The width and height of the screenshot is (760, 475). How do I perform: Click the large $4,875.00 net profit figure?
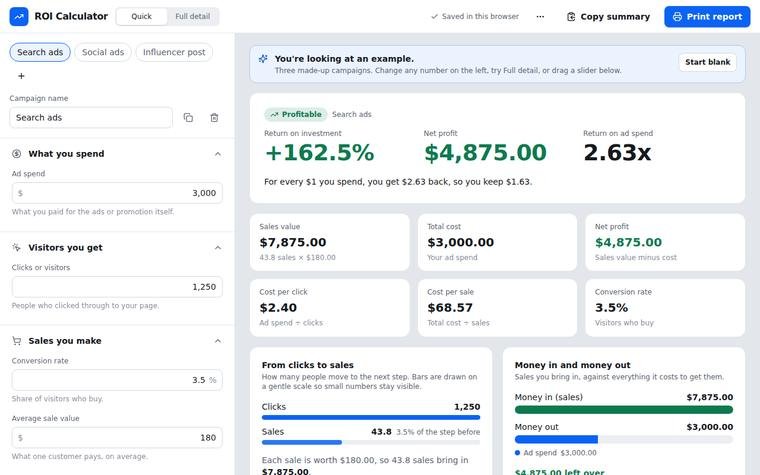coord(485,153)
